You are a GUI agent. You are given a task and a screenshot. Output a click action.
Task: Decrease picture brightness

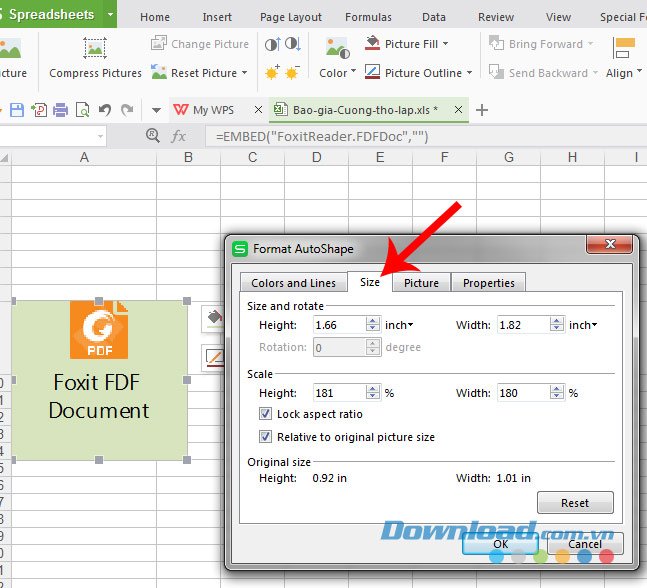292,73
